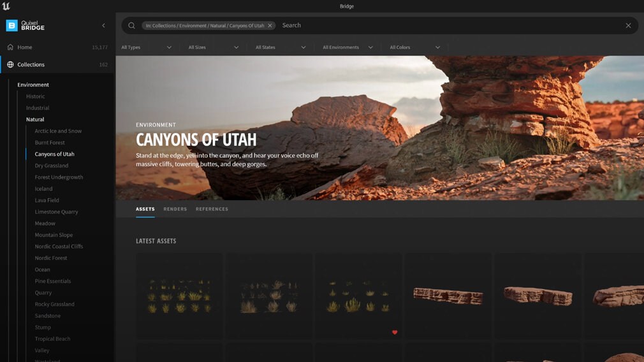Open the Pine Essentials collection
Image resolution: width=644 pixels, height=362 pixels.
pyautogui.click(x=52, y=280)
